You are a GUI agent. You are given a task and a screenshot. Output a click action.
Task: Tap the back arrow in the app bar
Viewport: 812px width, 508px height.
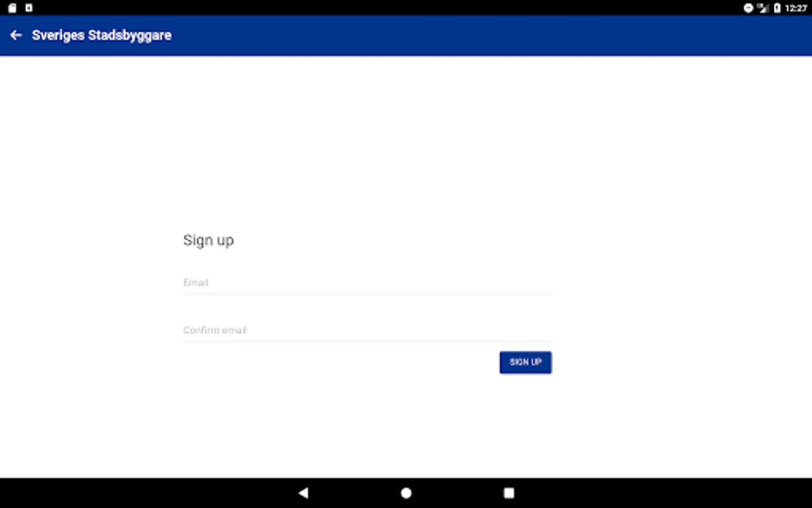tap(16, 35)
